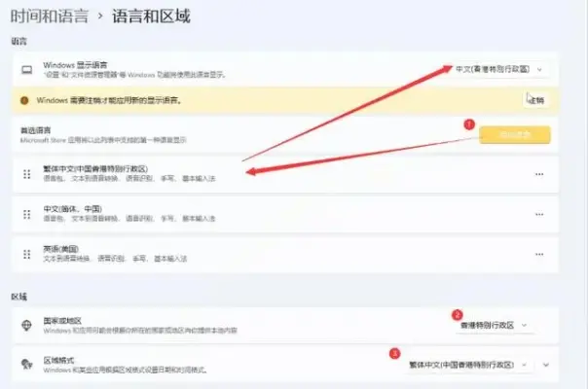Image resolution: width=588 pixels, height=389 pixels.
Task: Open the 国家或地区 dropdown showing 香港特别行政区
Action: (x=493, y=325)
